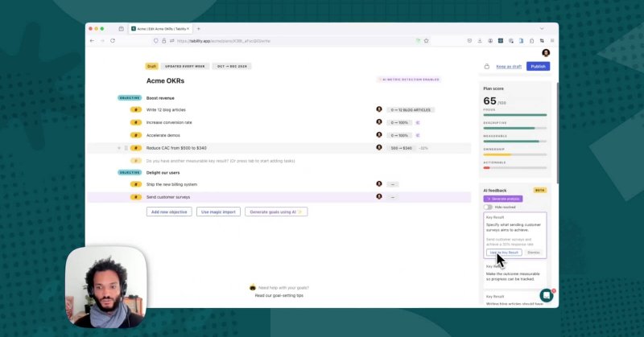The image size is (644, 337).
Task: Click the owner avatar on Send customer surveys
Action: pyautogui.click(x=379, y=196)
